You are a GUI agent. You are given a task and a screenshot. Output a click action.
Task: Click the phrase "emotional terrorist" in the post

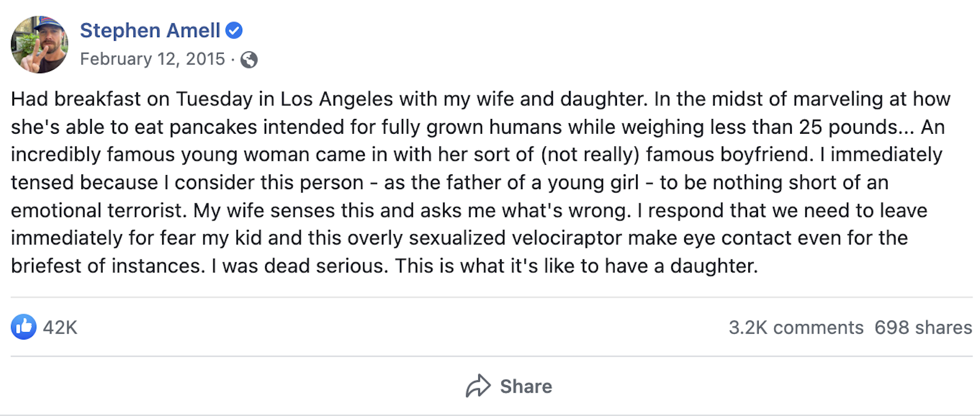(x=99, y=210)
